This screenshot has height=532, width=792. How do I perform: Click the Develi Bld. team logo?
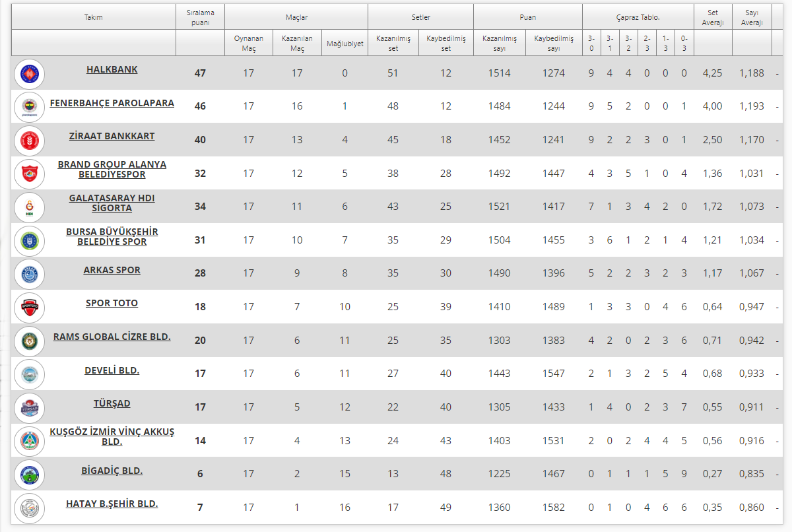click(x=29, y=374)
